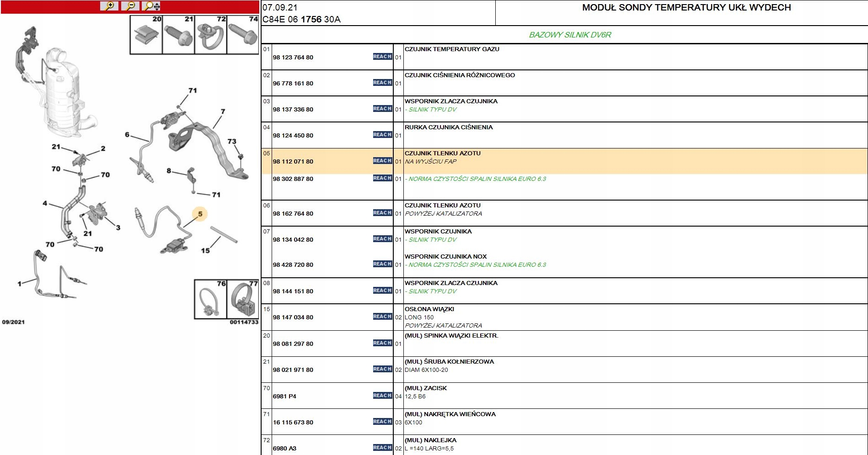The image size is (868, 455).
Task: Click part number 98 137 336 80
Action: [x=293, y=110]
